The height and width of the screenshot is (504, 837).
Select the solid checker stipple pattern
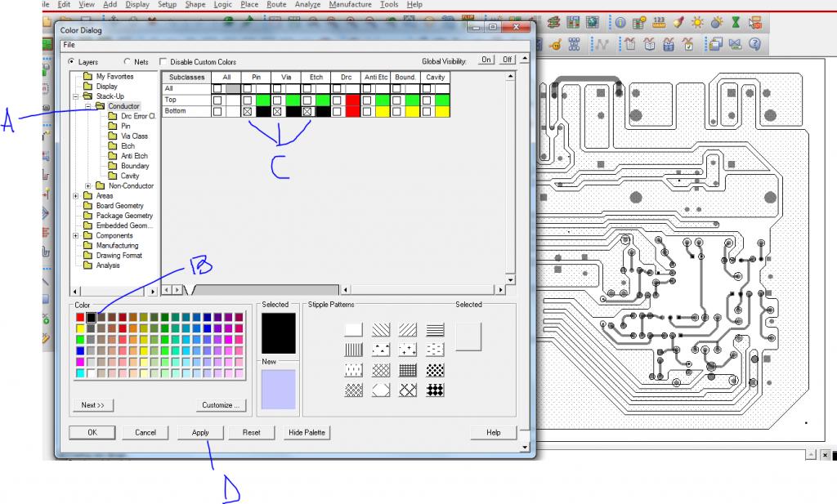tap(435, 390)
